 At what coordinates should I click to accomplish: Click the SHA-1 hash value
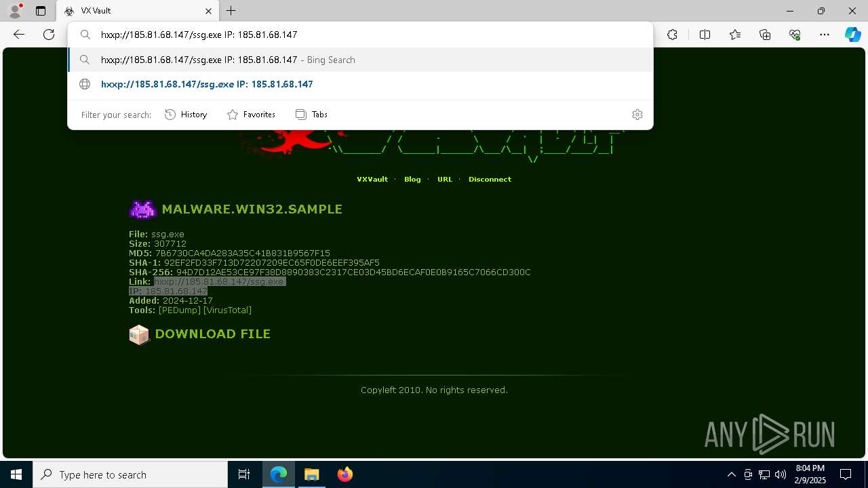(x=272, y=263)
